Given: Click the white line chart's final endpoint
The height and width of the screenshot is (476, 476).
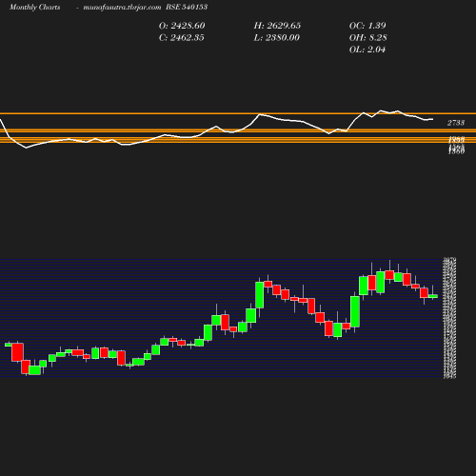Looking at the screenshot, I should pyautogui.click(x=433, y=119).
